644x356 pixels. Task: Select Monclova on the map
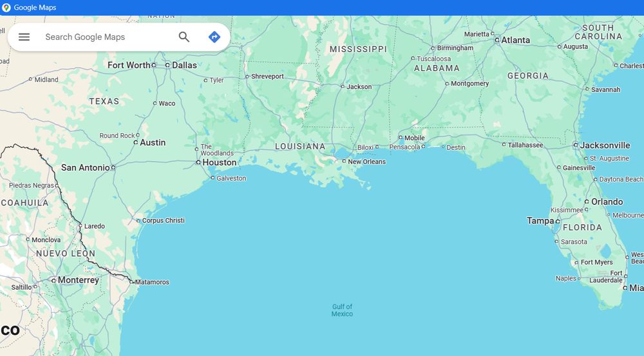[46, 239]
